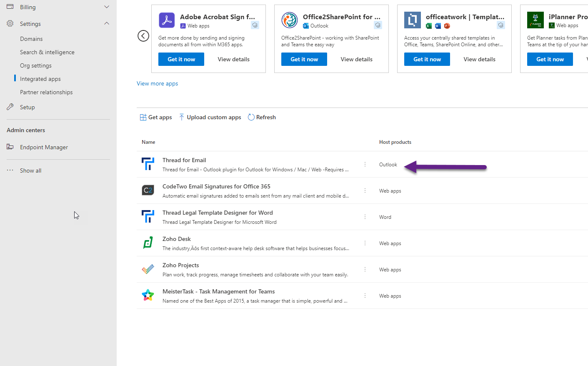This screenshot has height=366, width=588.
Task: Click the Office2SharePoint app logo
Action: [x=290, y=20]
